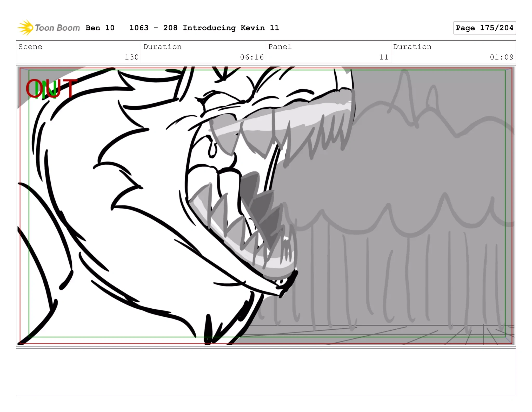The height and width of the screenshot is (412, 532).
Task: Click the second Duration column label
Action: coord(412,47)
